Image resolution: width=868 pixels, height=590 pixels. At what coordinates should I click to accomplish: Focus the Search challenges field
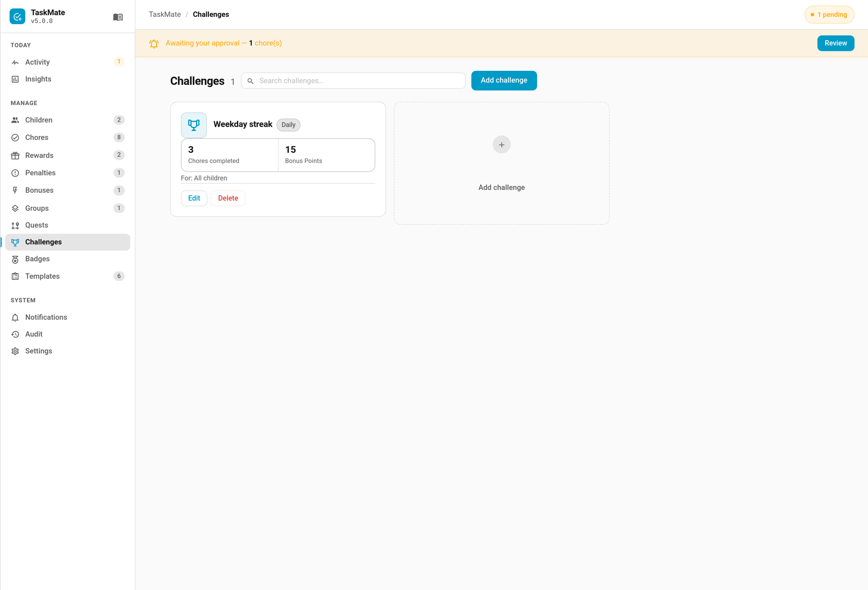click(x=353, y=81)
